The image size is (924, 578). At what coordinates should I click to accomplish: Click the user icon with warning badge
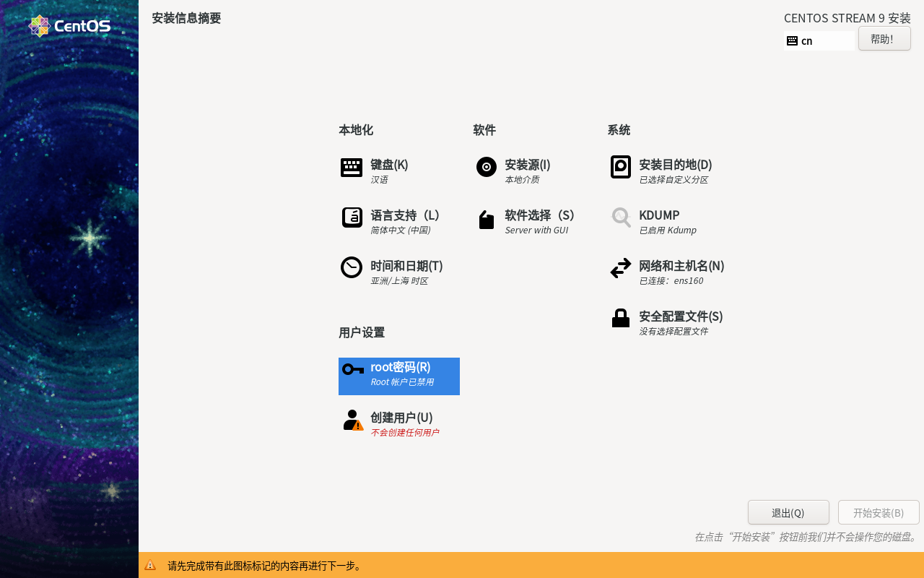pos(353,420)
